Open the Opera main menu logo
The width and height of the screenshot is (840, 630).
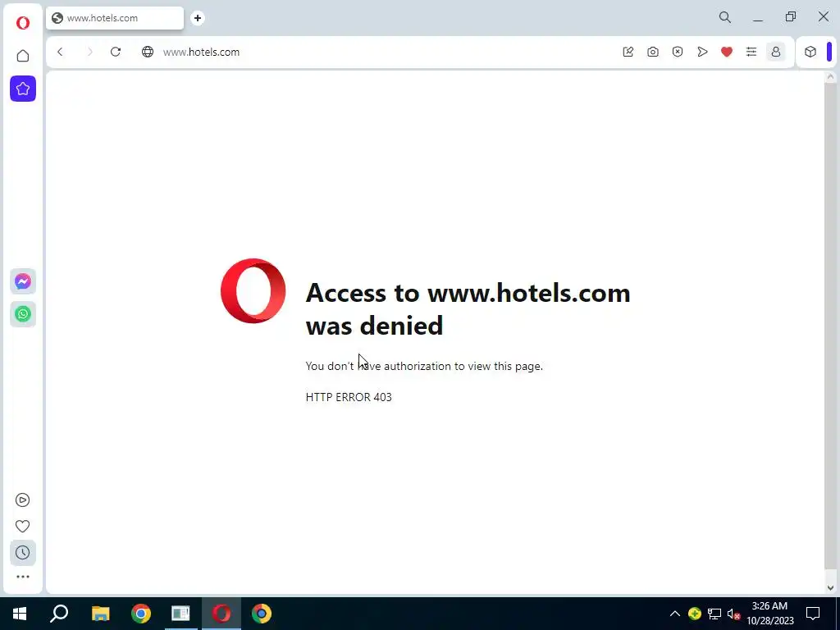[x=22, y=23]
